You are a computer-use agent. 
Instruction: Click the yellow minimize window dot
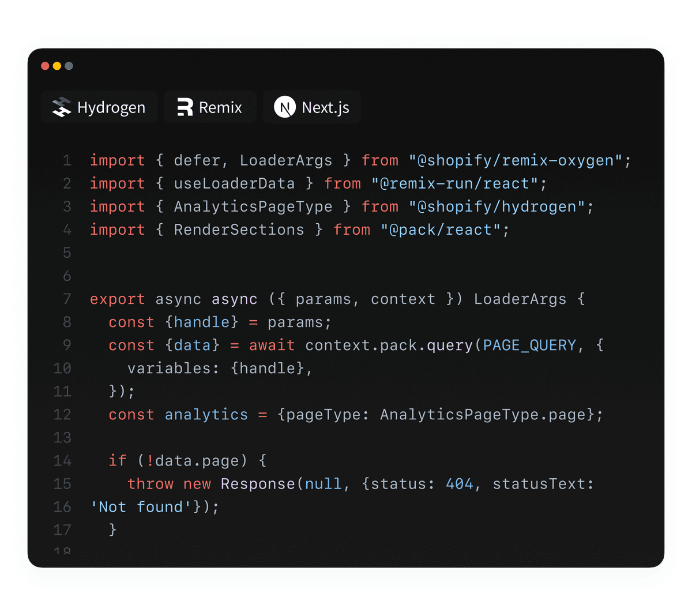coord(57,66)
